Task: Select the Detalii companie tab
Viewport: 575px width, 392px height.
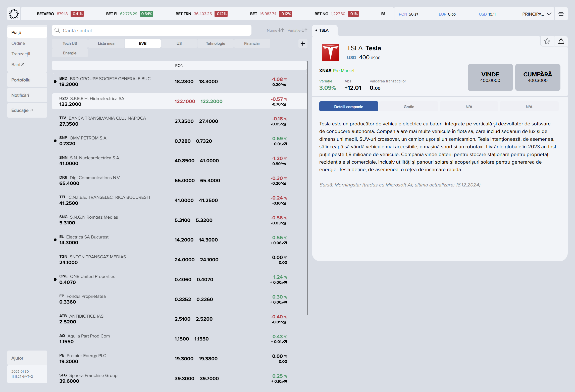Action: [349, 107]
